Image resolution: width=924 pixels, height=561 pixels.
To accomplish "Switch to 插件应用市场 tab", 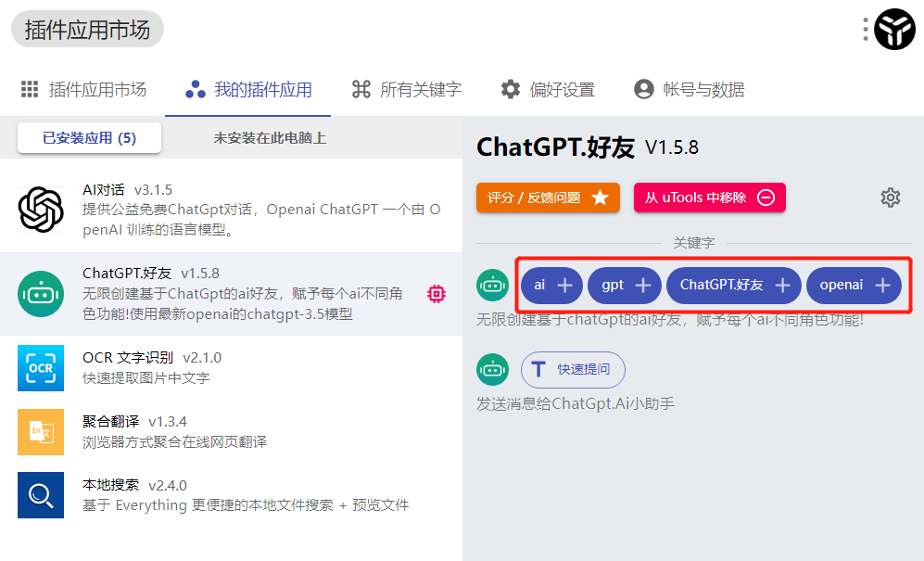I will [83, 90].
